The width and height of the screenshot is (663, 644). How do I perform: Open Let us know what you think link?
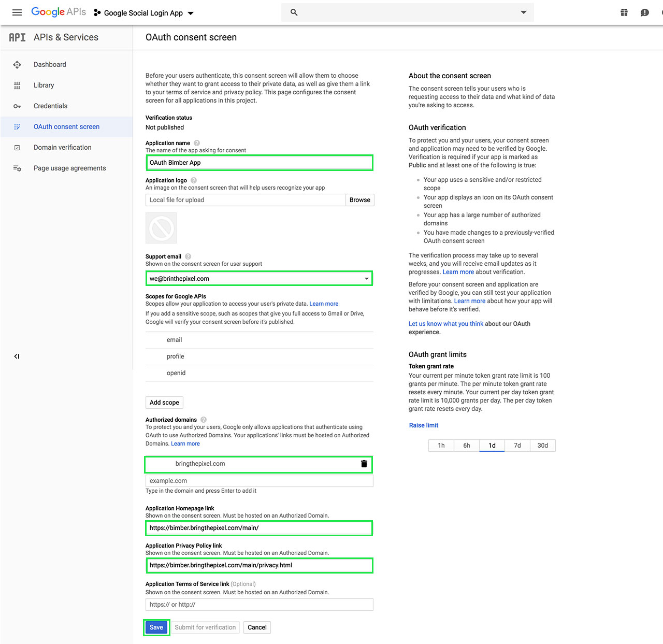(x=446, y=324)
